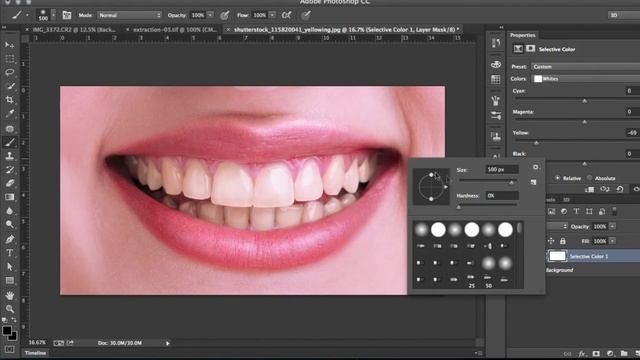
Task: Click the clip to layer icon in Properties
Action: coord(589,189)
